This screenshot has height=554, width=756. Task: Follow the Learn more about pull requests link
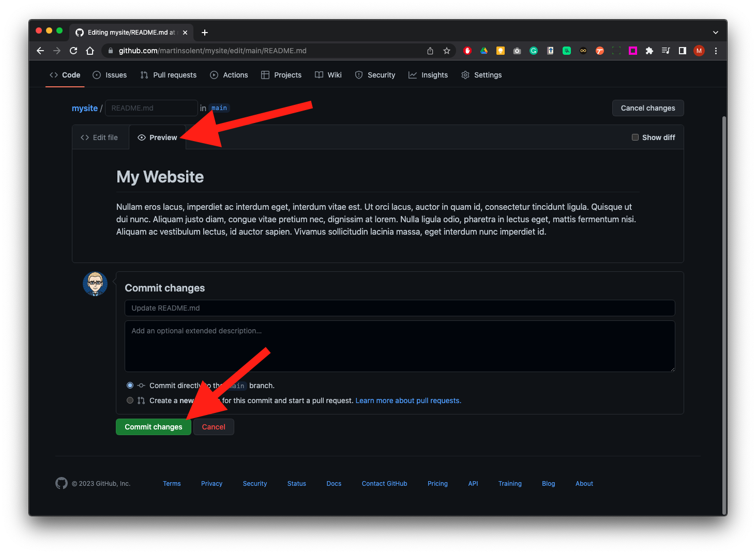pos(408,401)
